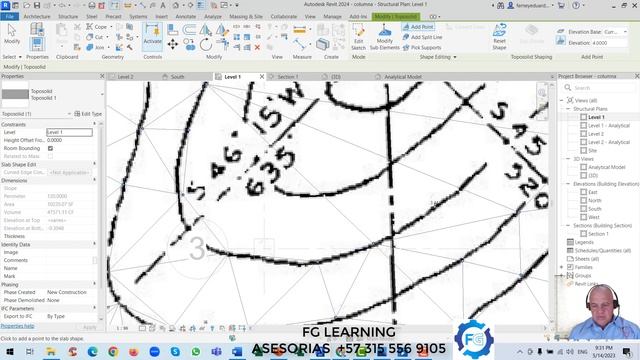The height and width of the screenshot is (360, 640).
Task: Click the Level field in Constraints
Action: tap(69, 132)
